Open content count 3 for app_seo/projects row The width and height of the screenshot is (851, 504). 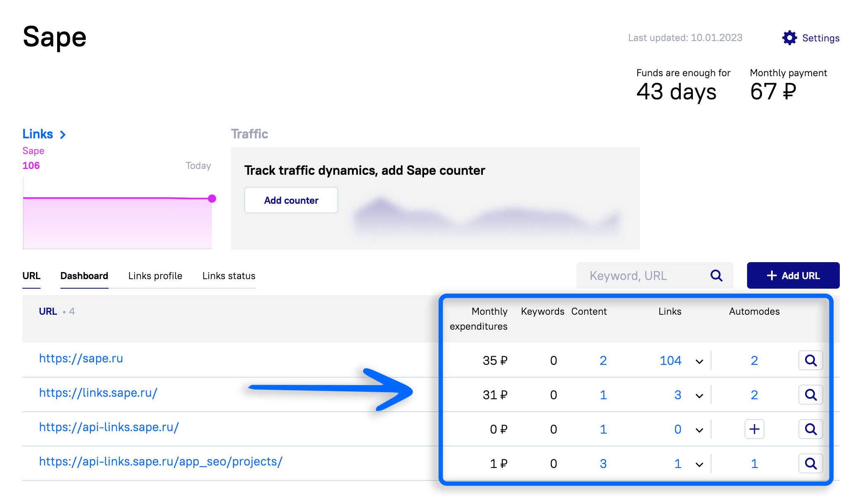603,464
